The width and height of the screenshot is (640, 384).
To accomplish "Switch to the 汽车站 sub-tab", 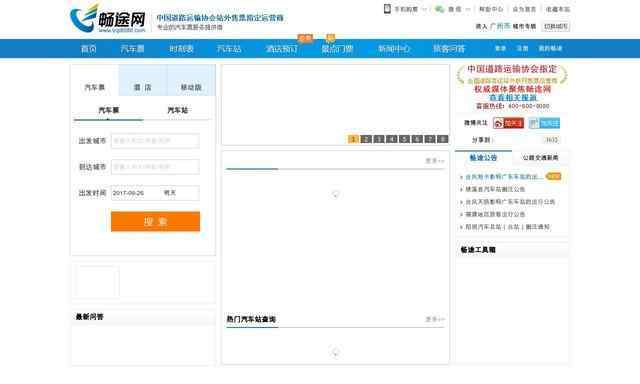I will coord(178,111).
